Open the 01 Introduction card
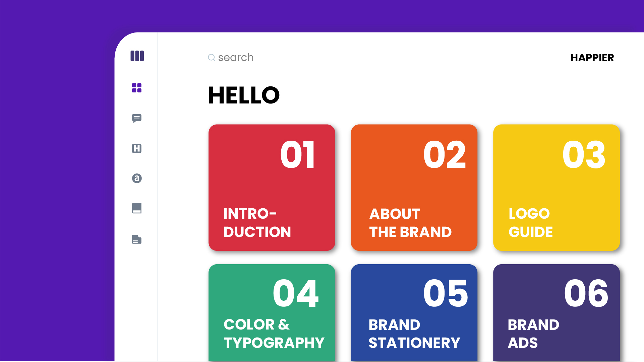The height and width of the screenshot is (362, 644). click(272, 188)
